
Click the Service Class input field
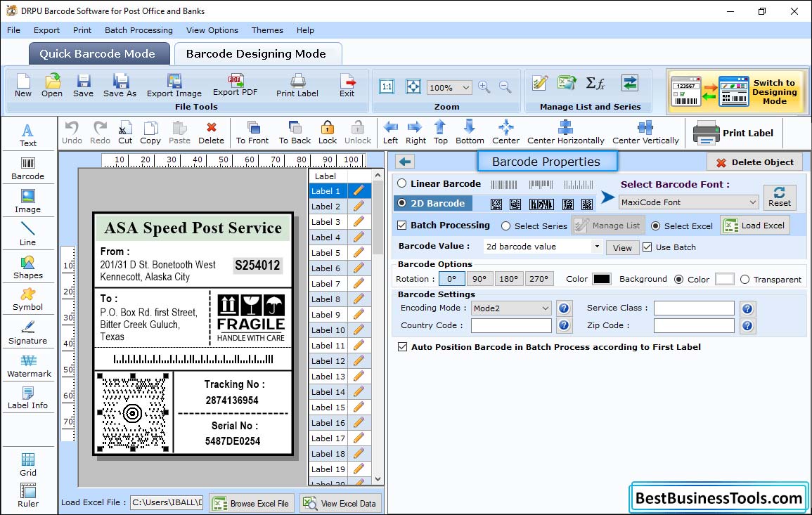pyautogui.click(x=694, y=308)
